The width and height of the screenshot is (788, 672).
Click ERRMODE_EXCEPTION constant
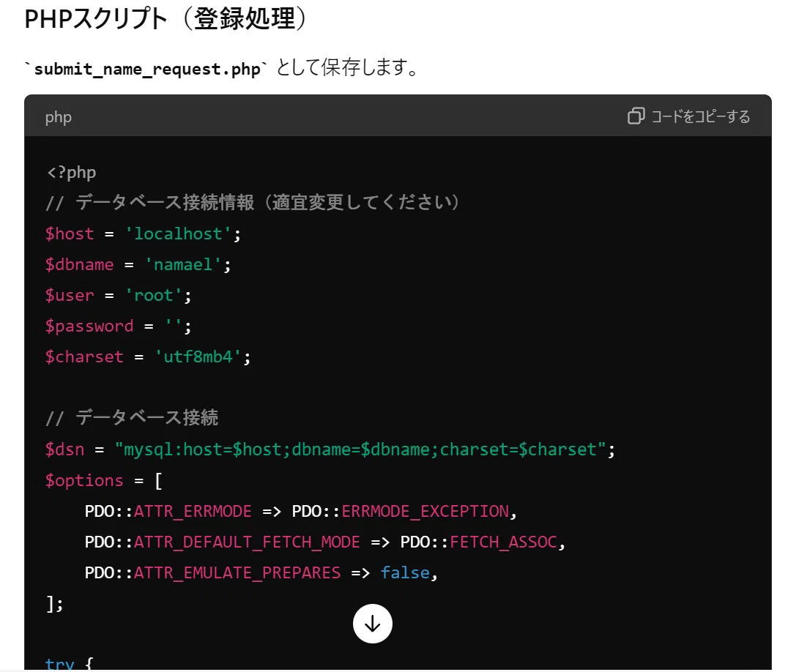[x=425, y=511]
